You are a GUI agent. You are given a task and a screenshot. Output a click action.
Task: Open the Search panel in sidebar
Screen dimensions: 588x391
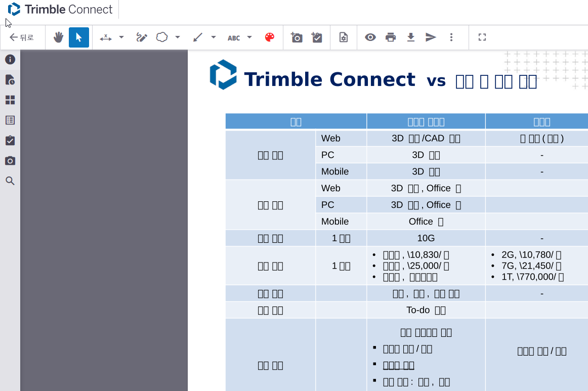[x=10, y=181]
